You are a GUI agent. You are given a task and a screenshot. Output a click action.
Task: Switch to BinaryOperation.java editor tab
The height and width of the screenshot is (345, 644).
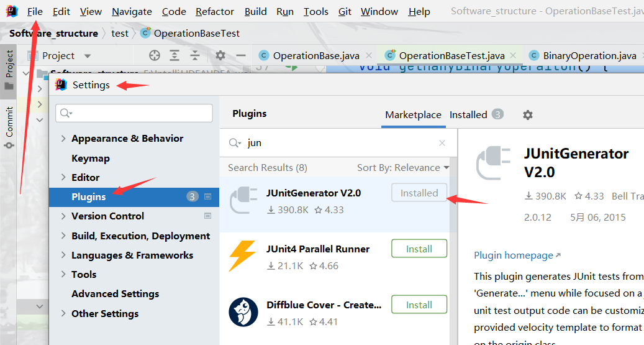click(583, 55)
